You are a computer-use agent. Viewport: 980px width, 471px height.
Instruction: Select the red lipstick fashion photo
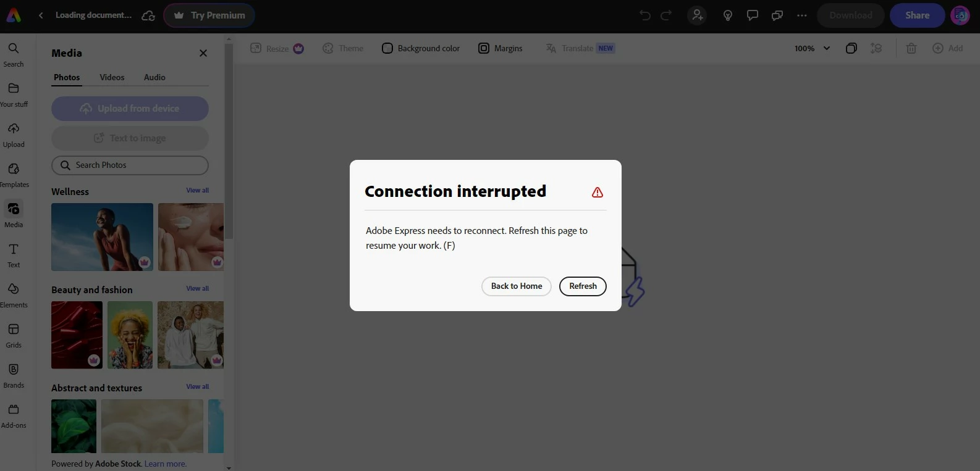[77, 335]
